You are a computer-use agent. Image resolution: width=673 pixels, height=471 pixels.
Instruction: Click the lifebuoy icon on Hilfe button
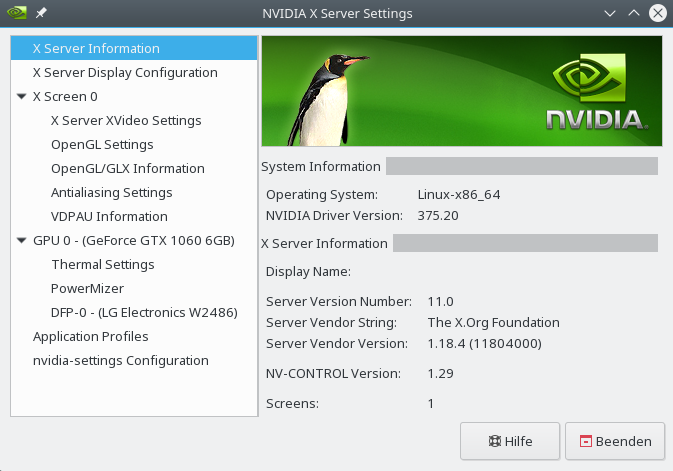click(x=495, y=441)
